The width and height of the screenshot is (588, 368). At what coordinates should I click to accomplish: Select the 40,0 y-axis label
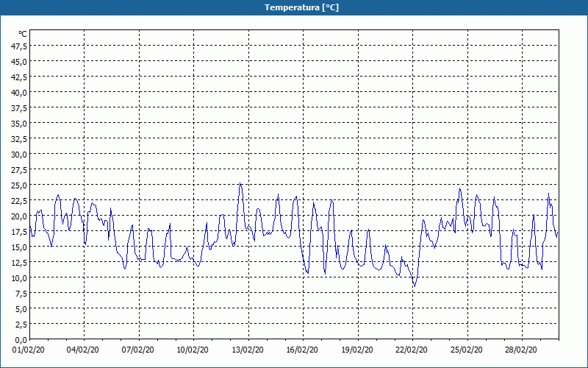[19, 93]
